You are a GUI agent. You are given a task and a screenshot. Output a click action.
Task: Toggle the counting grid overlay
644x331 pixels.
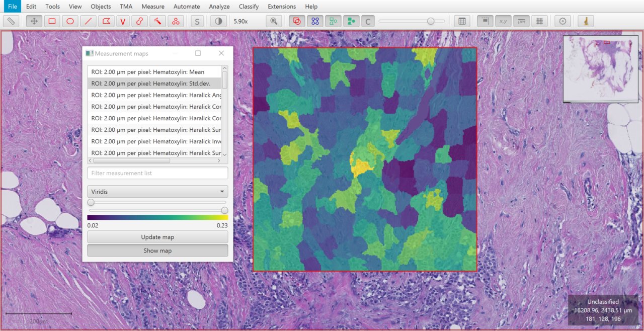[x=539, y=21]
